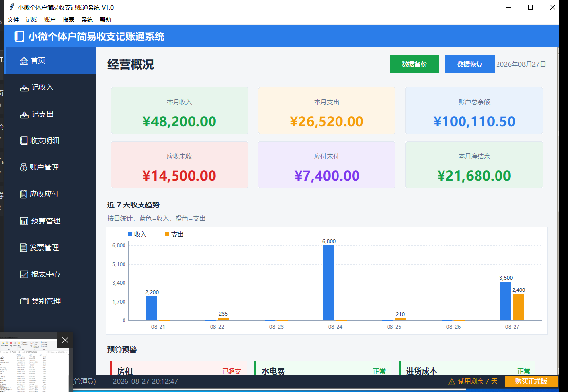Click the 08-23 label on chart axis
The height and width of the screenshot is (392, 568).
point(276,327)
